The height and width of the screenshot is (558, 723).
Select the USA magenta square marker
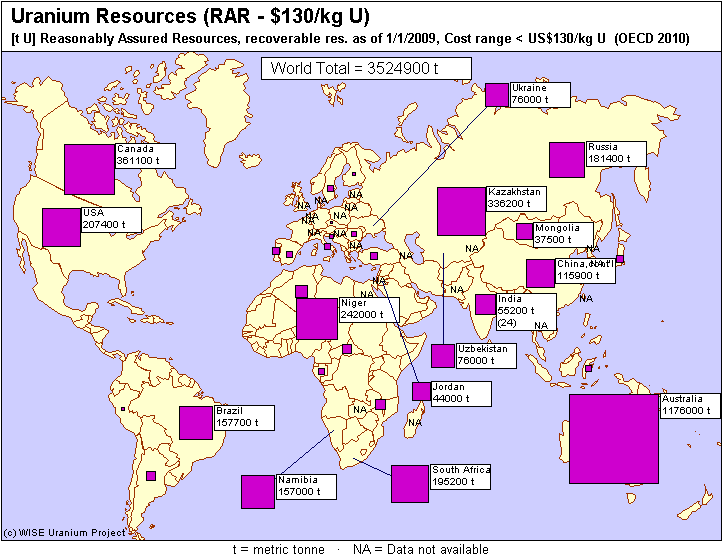tap(61, 226)
